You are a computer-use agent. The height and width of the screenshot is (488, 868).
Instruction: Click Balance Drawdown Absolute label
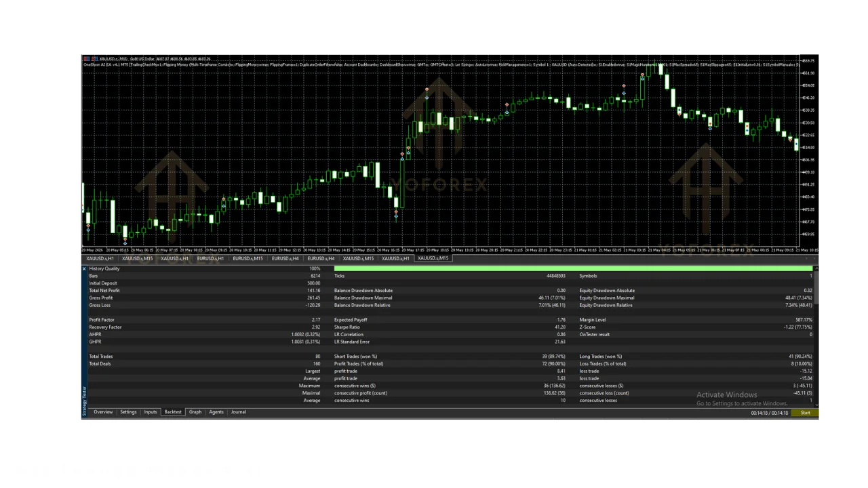[363, 291]
